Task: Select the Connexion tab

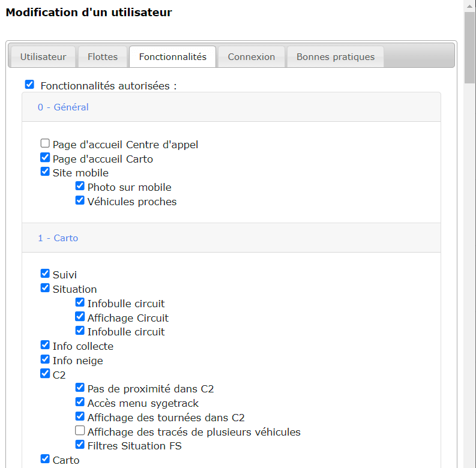Action: pos(251,57)
